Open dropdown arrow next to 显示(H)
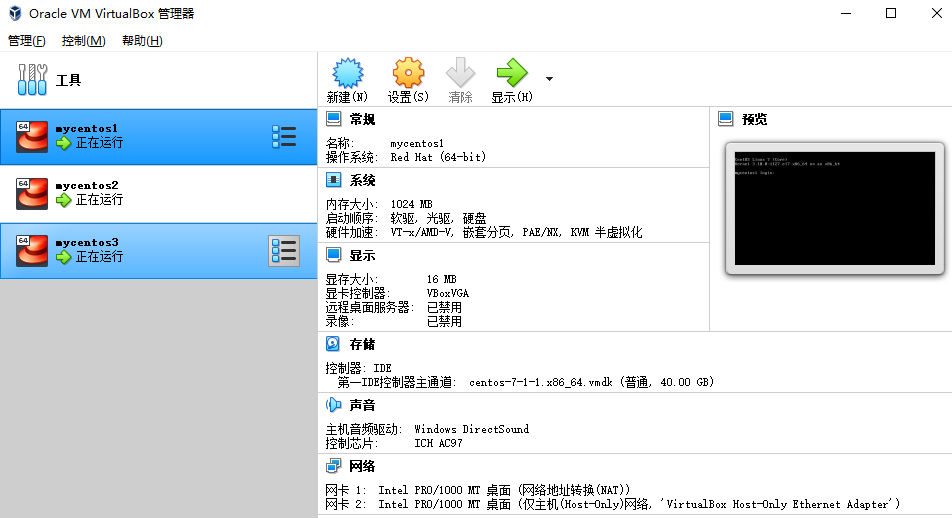 [x=549, y=79]
